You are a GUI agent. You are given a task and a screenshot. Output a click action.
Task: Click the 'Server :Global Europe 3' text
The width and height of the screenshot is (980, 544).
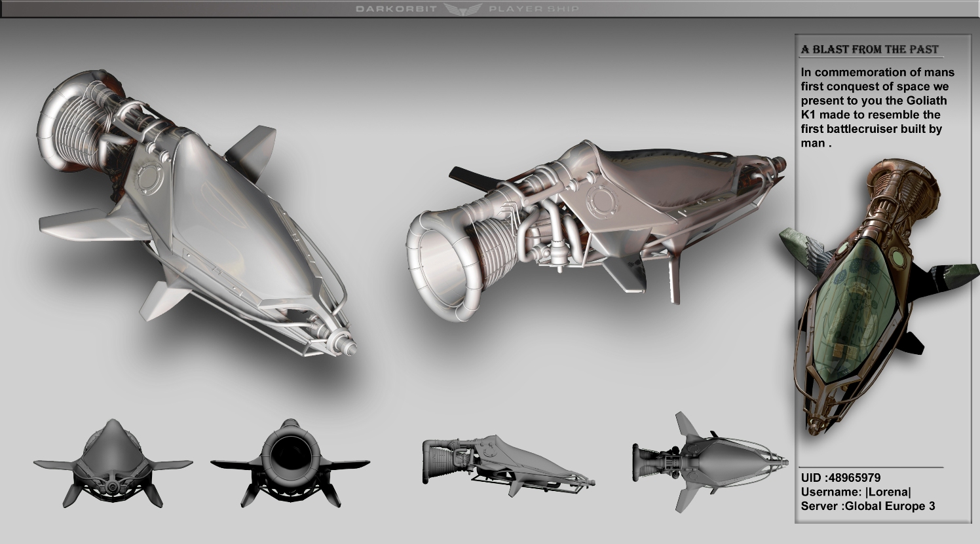(868, 506)
